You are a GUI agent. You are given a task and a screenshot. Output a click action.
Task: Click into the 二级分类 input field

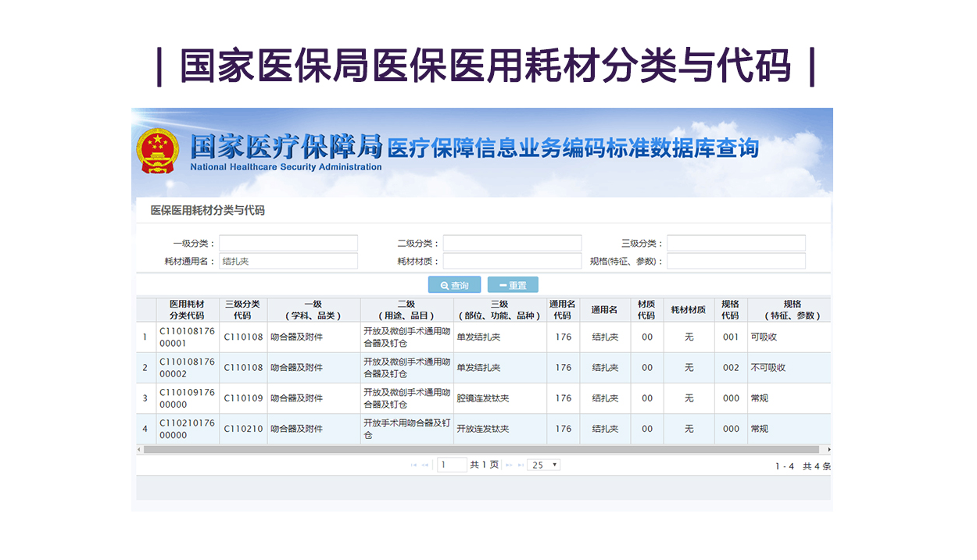click(512, 244)
